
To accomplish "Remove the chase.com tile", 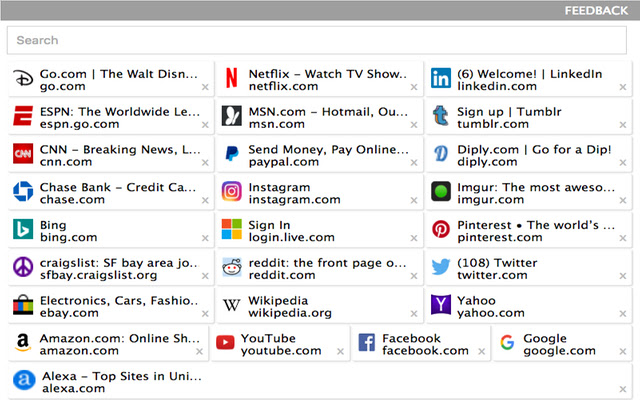I will coord(205,200).
